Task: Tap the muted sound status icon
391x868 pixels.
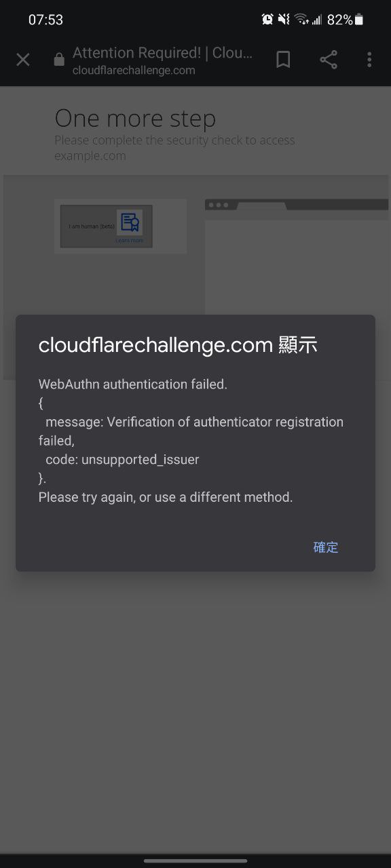Action: (284, 20)
